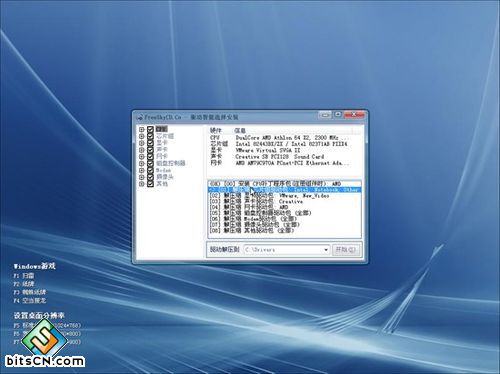Image resolution: width=500 pixels, height=374 pixels.
Task: Expand the 磁盘控制器 tree node
Action: (142, 164)
